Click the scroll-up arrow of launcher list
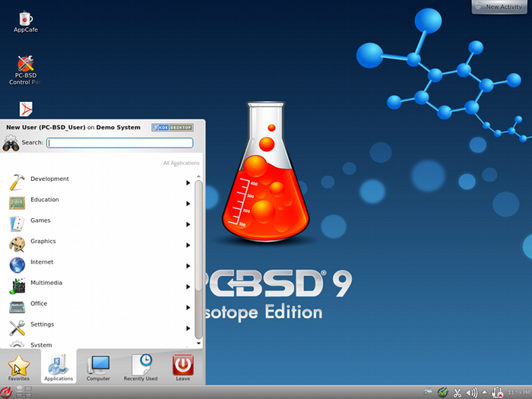 pos(199,177)
